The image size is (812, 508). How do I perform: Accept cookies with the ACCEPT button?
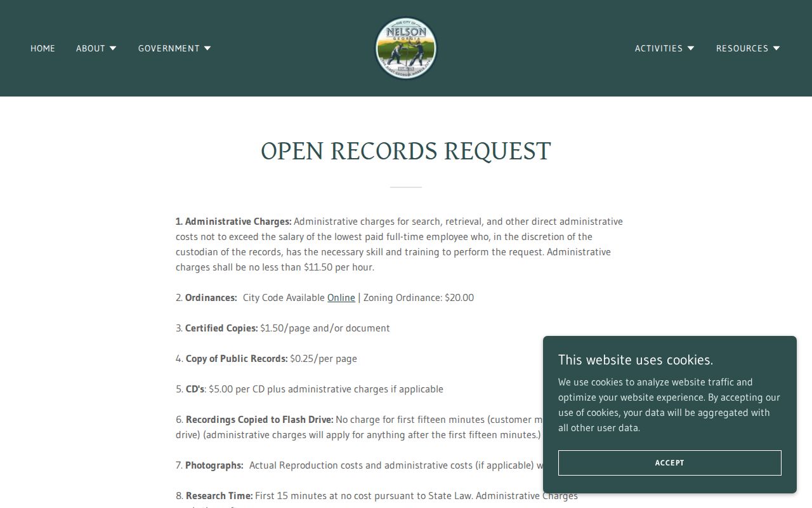click(x=670, y=463)
